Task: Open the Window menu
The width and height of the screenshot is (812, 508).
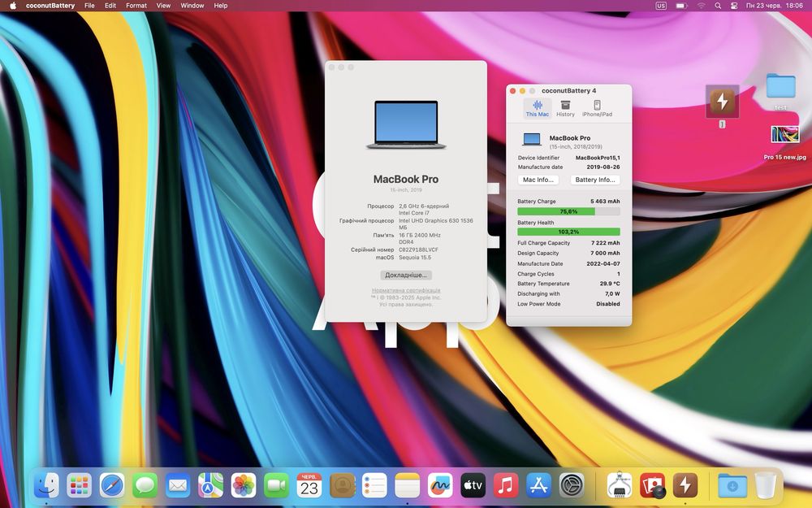Action: (192, 6)
